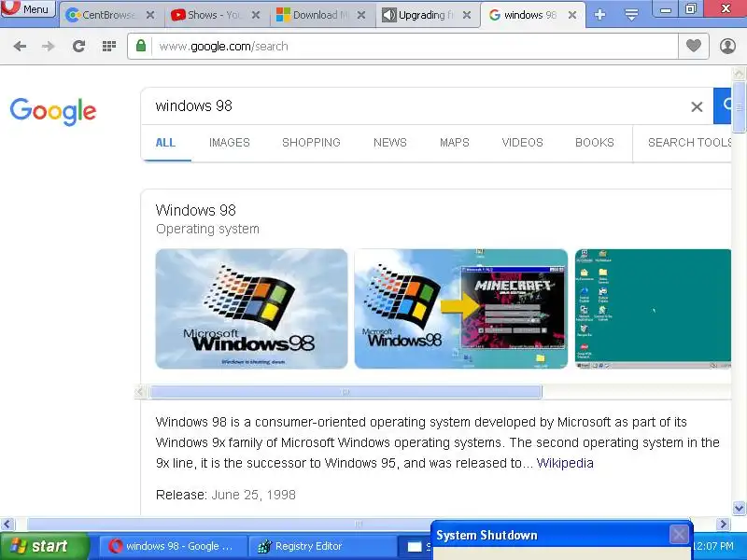Open the teal Windows 98 desktop thumbnail
The height and width of the screenshot is (560, 747).
coord(653,309)
